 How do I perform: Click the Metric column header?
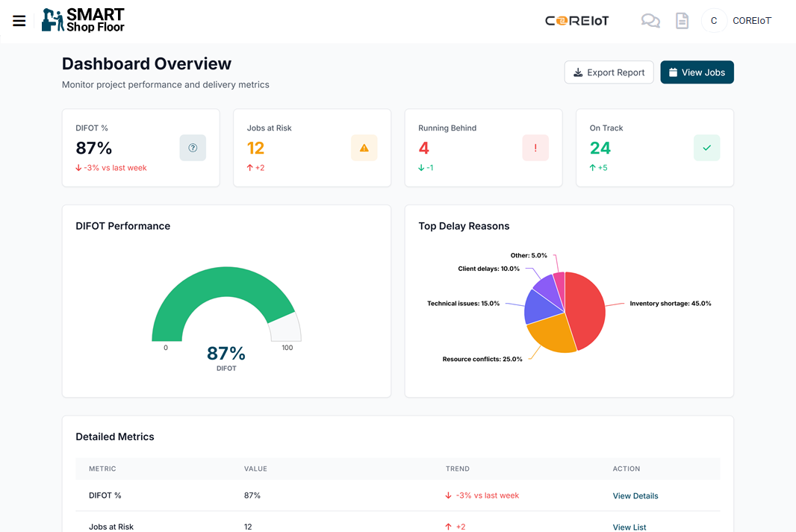(102, 469)
